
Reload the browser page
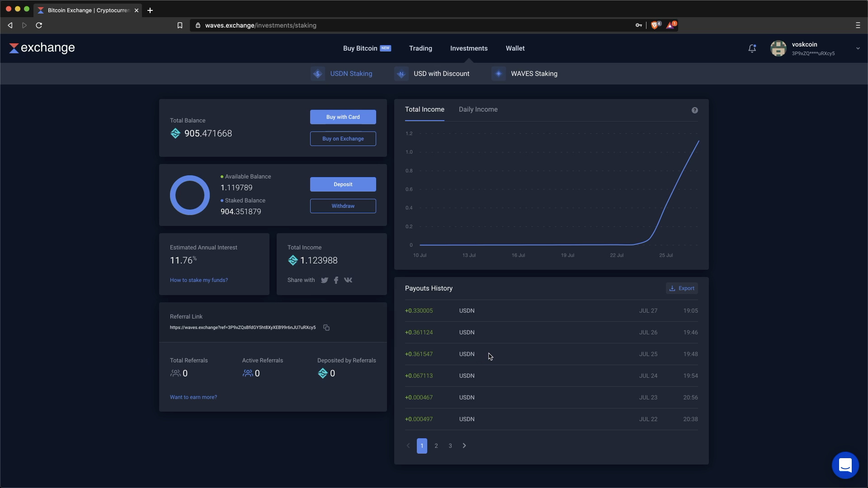click(x=39, y=25)
